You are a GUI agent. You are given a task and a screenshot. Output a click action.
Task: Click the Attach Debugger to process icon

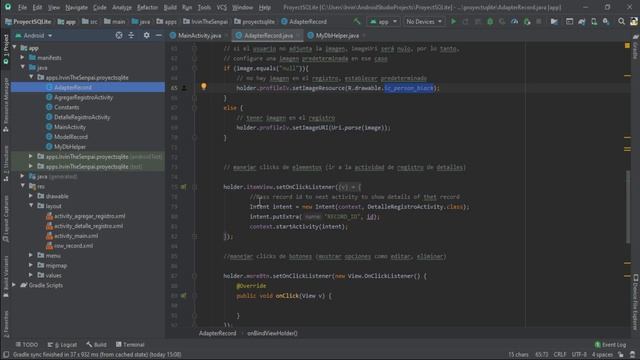[x=527, y=21]
